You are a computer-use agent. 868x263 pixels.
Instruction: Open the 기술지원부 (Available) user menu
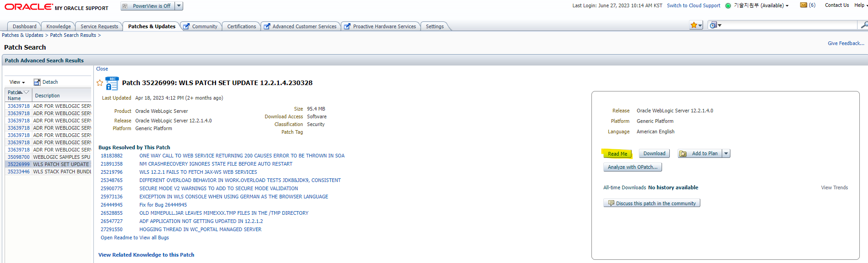pyautogui.click(x=761, y=5)
